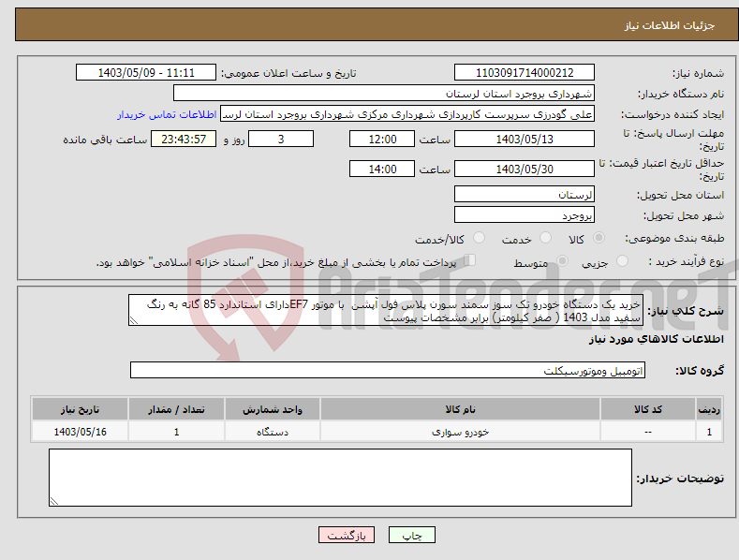Select the خدمت radio button
Image resolution: width=739 pixels, height=560 pixels.
pyautogui.click(x=545, y=238)
